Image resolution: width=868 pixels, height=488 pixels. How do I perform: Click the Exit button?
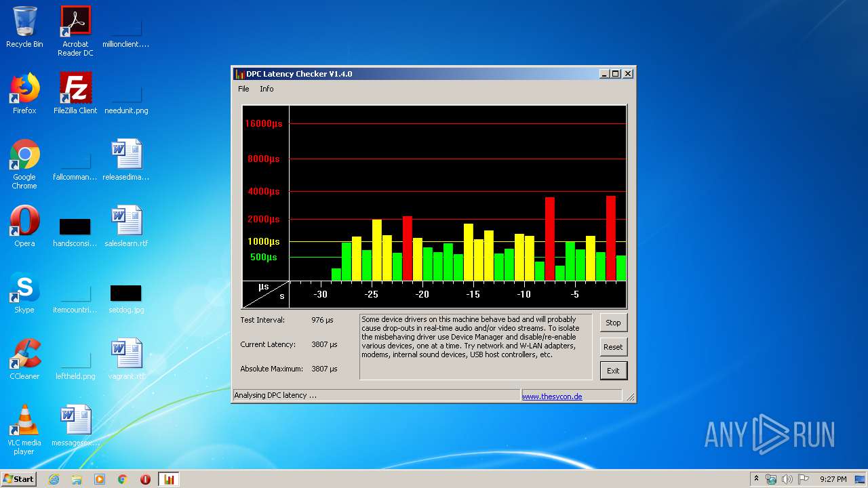613,371
